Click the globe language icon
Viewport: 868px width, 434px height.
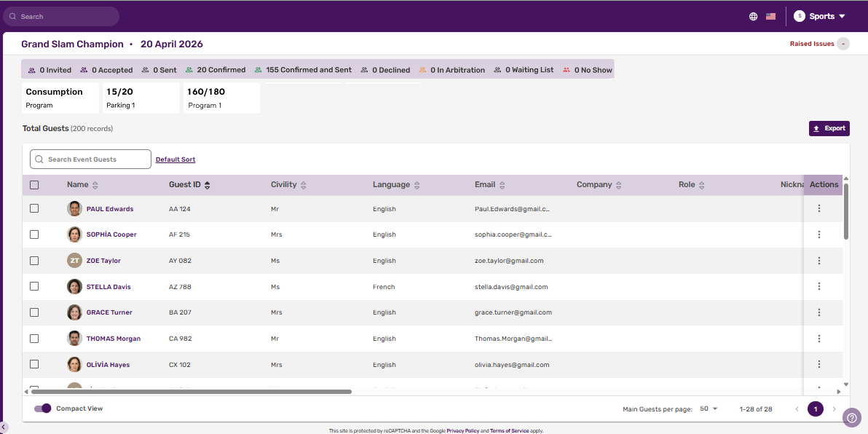pyautogui.click(x=753, y=16)
